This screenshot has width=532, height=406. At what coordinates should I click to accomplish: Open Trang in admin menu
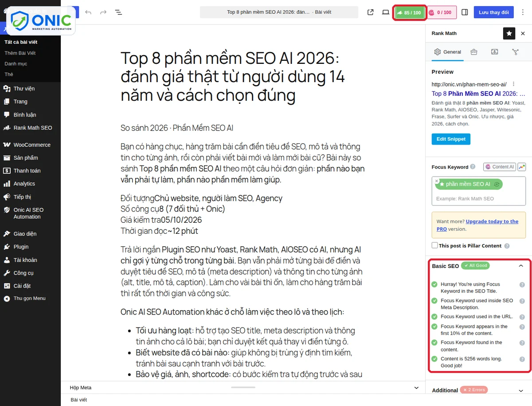[20, 102]
